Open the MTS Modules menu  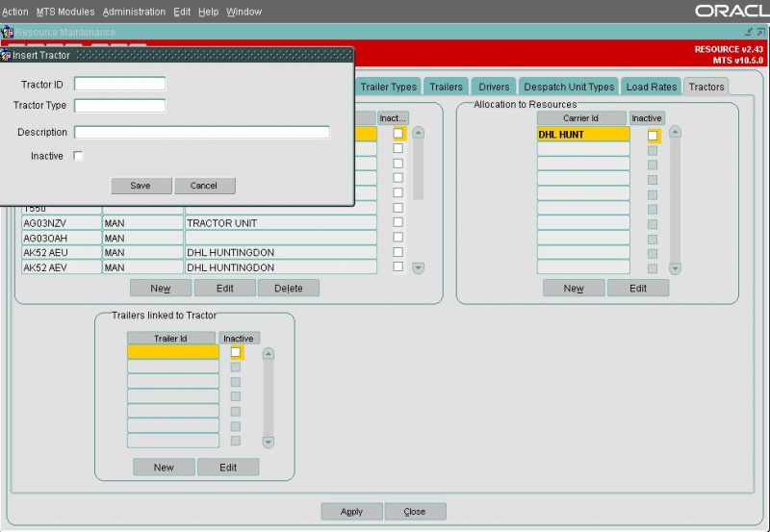(65, 12)
